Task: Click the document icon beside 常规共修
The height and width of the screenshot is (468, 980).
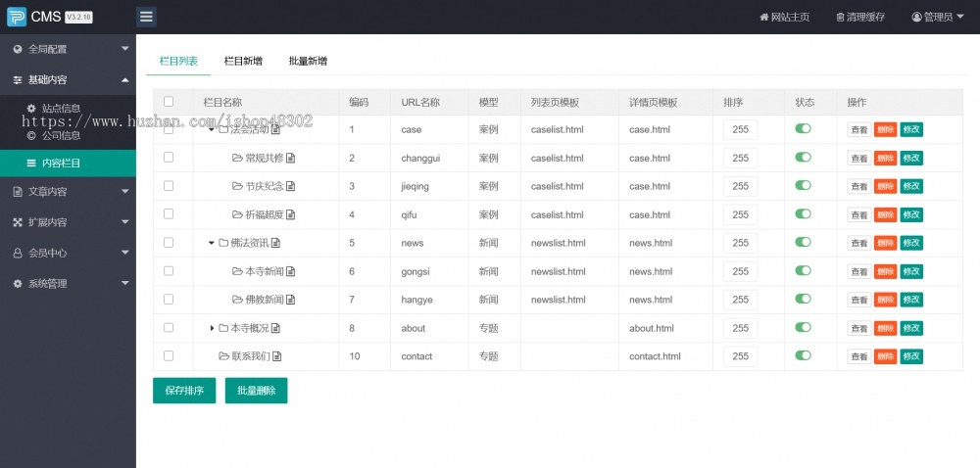Action: pos(291,158)
